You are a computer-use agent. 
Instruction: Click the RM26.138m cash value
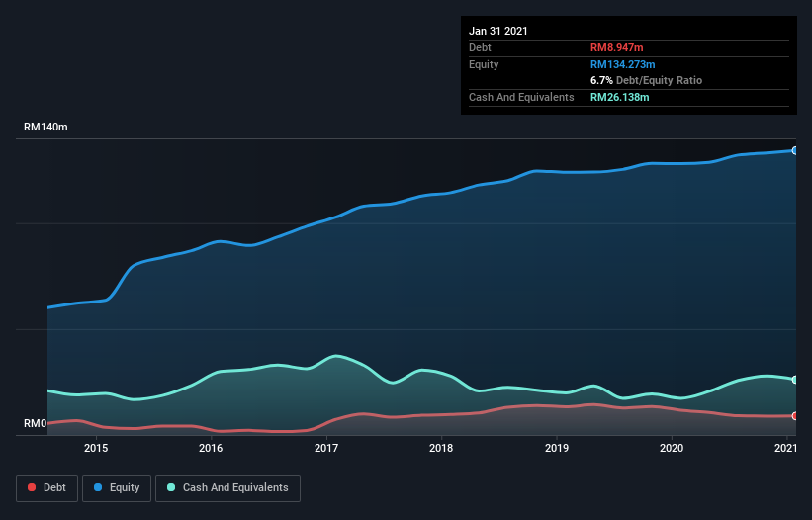pos(619,97)
